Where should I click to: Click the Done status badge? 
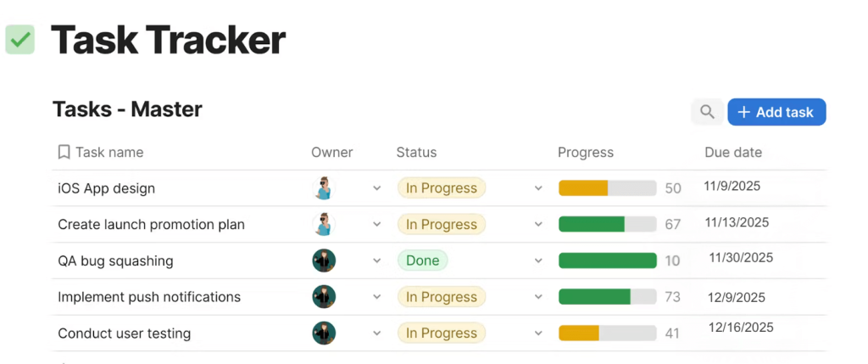[x=422, y=260]
